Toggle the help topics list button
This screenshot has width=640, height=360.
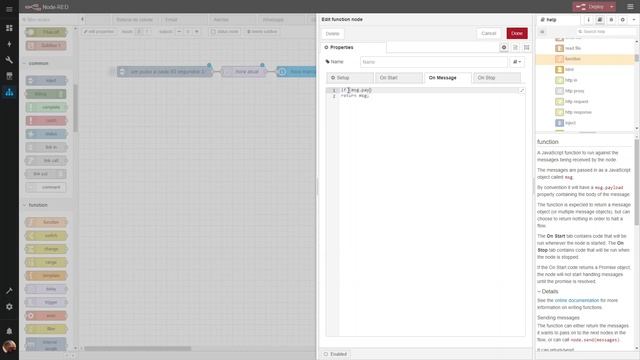[542, 31]
